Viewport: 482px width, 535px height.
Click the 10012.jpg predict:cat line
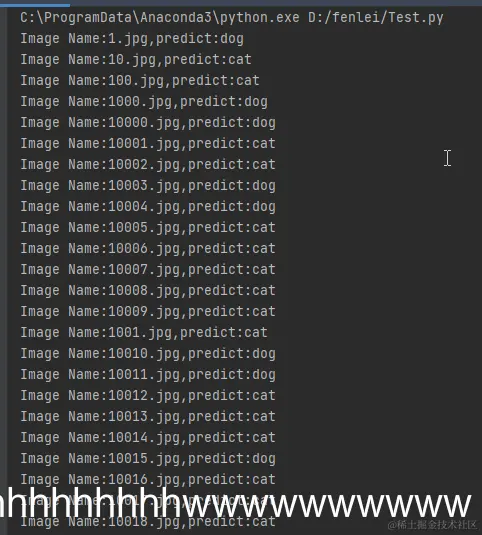click(x=148, y=396)
